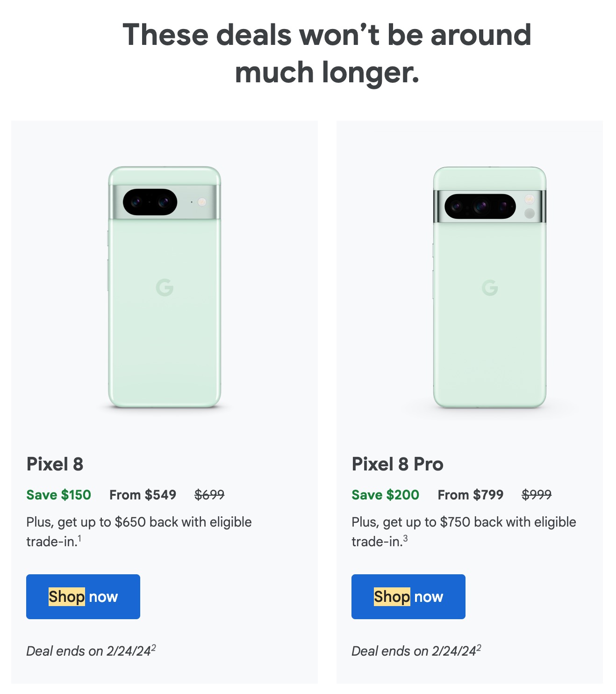The image size is (616, 694).
Task: Click the Save $150 offer label
Action: 58,495
